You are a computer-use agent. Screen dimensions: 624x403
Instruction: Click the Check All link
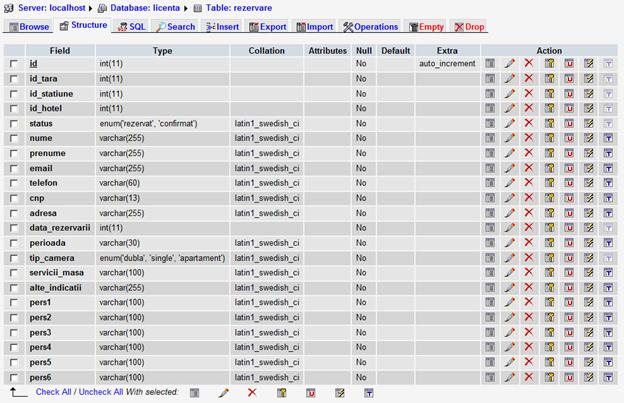click(55, 392)
